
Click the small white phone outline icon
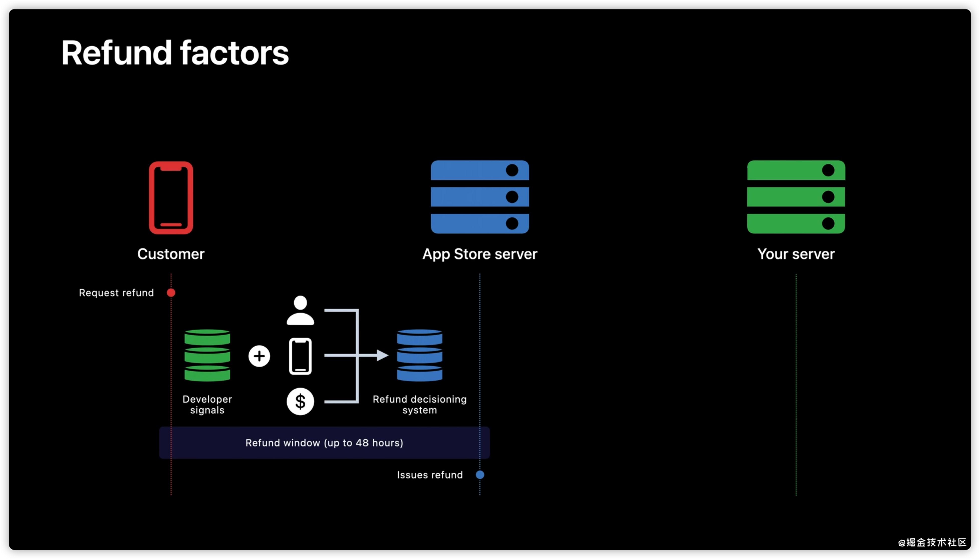[x=300, y=356]
